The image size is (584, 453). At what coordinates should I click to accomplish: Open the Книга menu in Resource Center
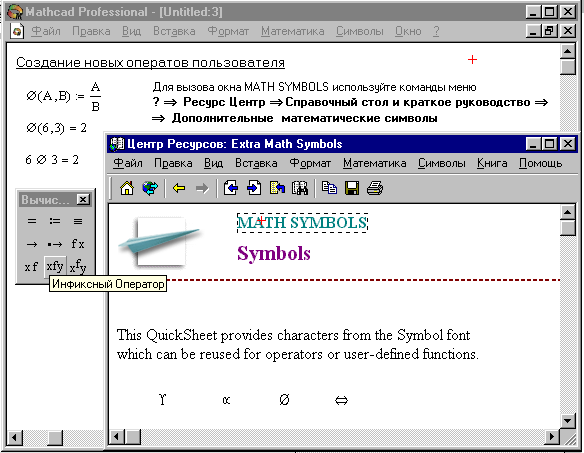pos(492,163)
